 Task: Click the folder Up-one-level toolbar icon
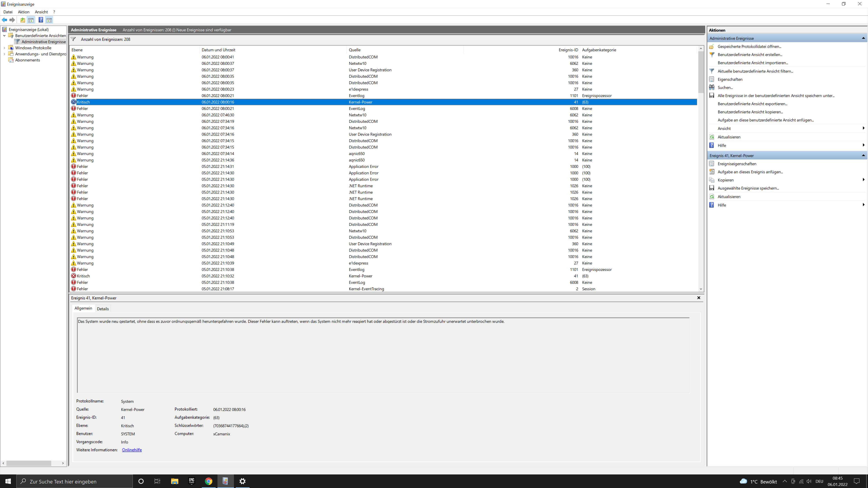pos(23,20)
